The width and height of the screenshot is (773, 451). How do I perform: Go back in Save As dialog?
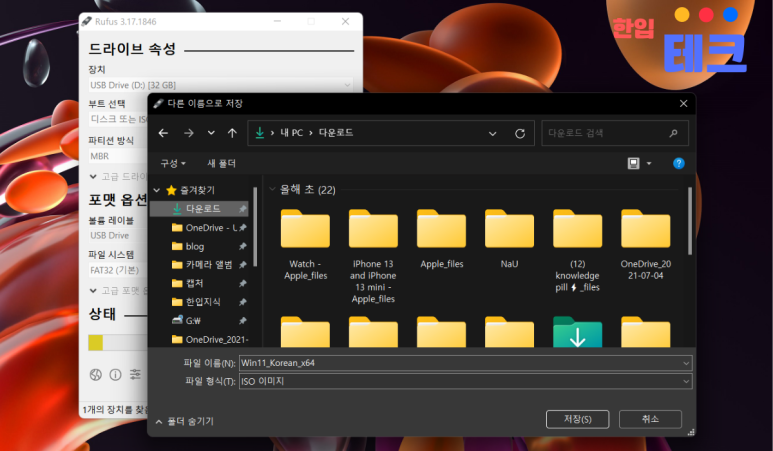click(163, 133)
